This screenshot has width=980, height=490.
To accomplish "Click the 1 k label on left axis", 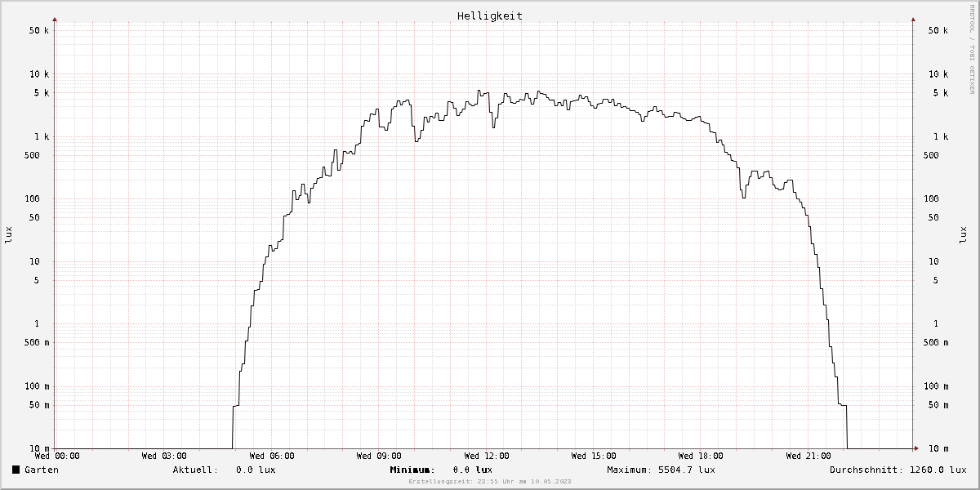I will (x=42, y=136).
